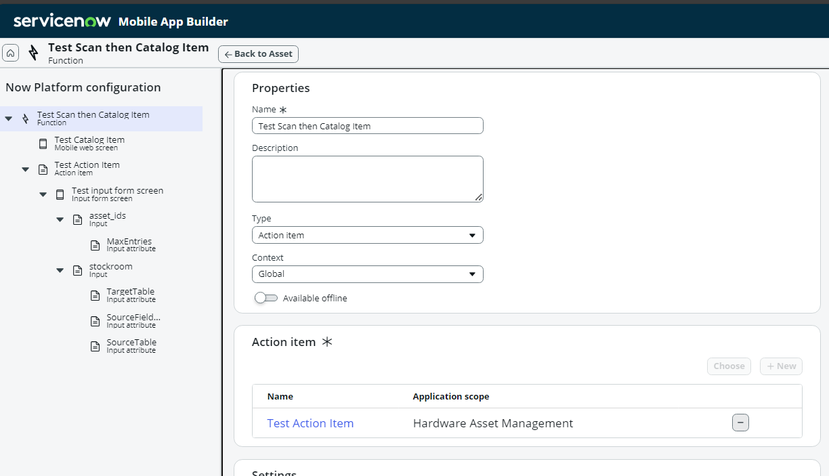Select Test Action Item tree row
Viewport: 829px width, 476px height.
[x=87, y=169]
